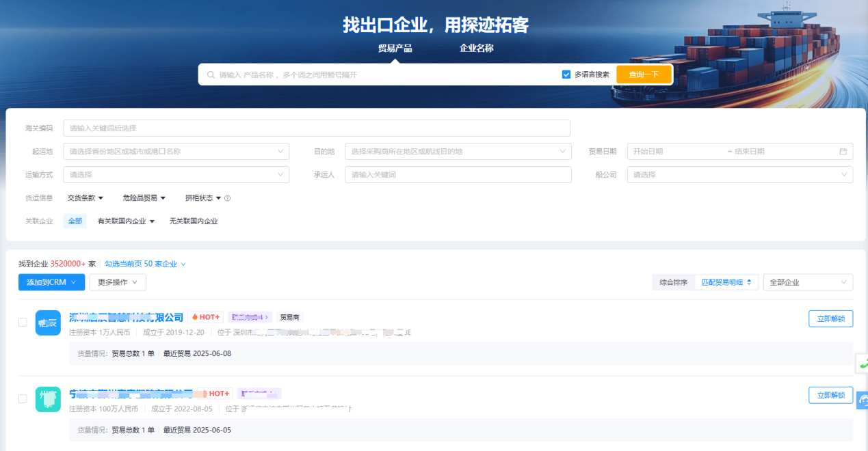Image resolution: width=868 pixels, height=451 pixels.
Task: Select 无关联国内企业 filter option
Action: [194, 221]
